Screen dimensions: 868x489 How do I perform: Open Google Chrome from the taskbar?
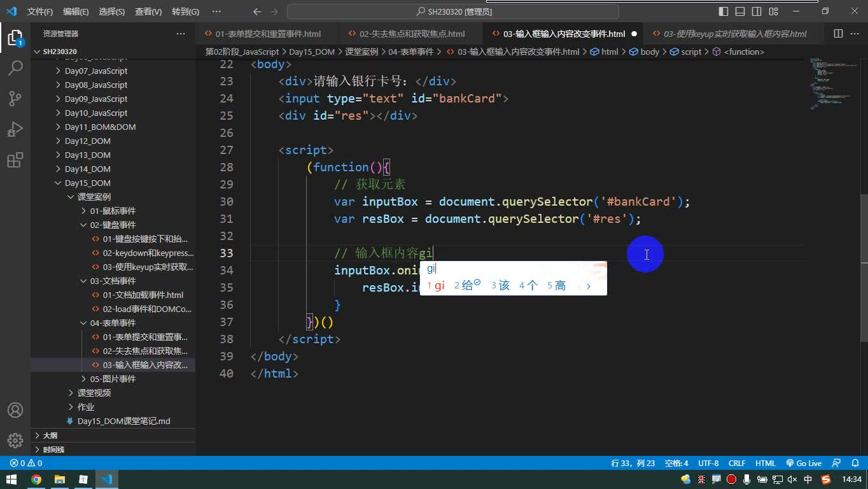coord(36,479)
